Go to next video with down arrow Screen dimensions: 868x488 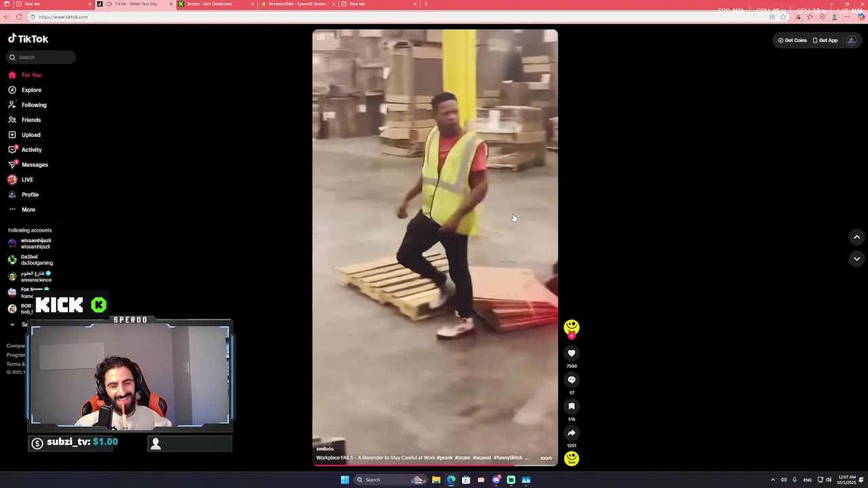[856, 259]
